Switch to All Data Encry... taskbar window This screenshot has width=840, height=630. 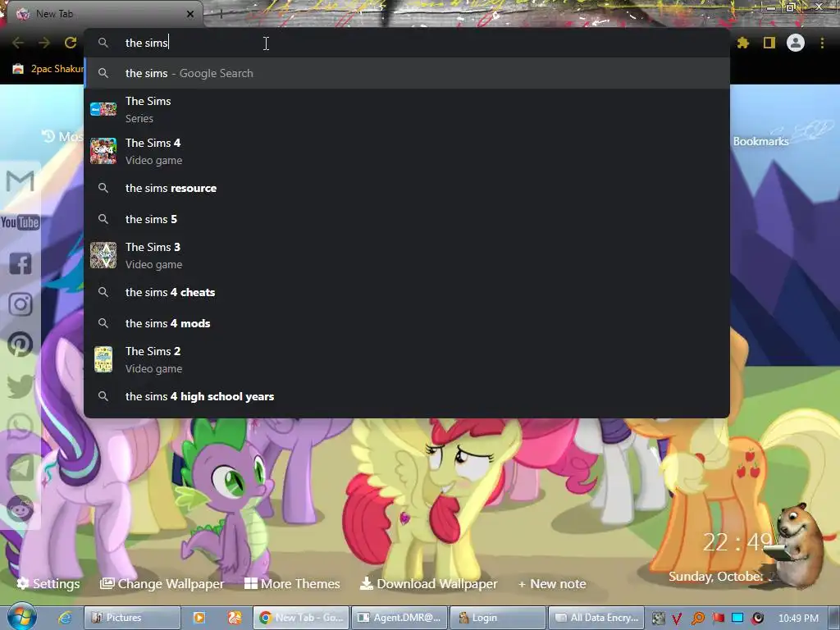tap(596, 618)
